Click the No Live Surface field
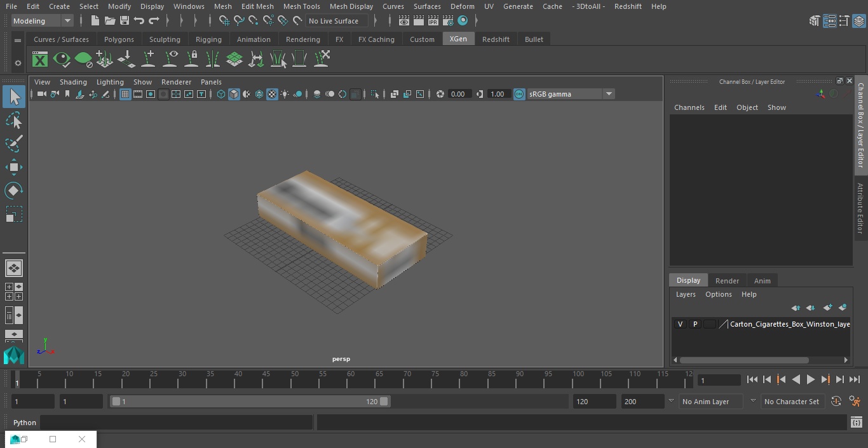The image size is (868, 448). pyautogui.click(x=337, y=21)
